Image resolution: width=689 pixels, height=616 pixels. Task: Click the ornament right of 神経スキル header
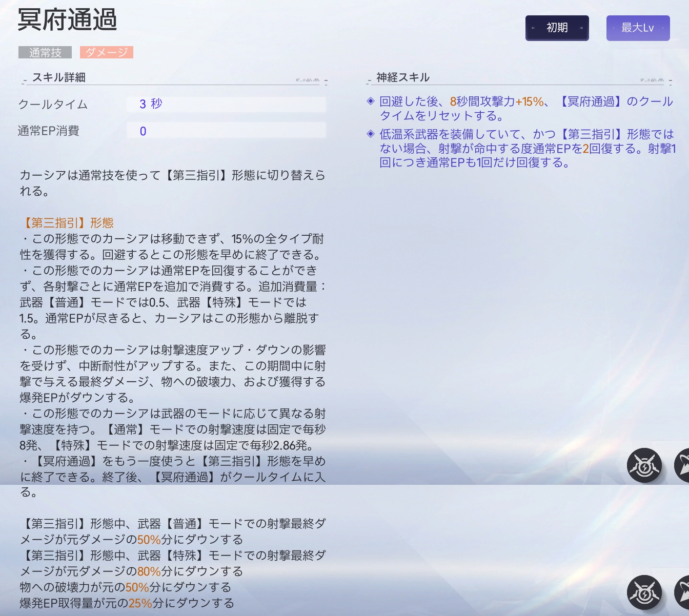[x=653, y=80]
